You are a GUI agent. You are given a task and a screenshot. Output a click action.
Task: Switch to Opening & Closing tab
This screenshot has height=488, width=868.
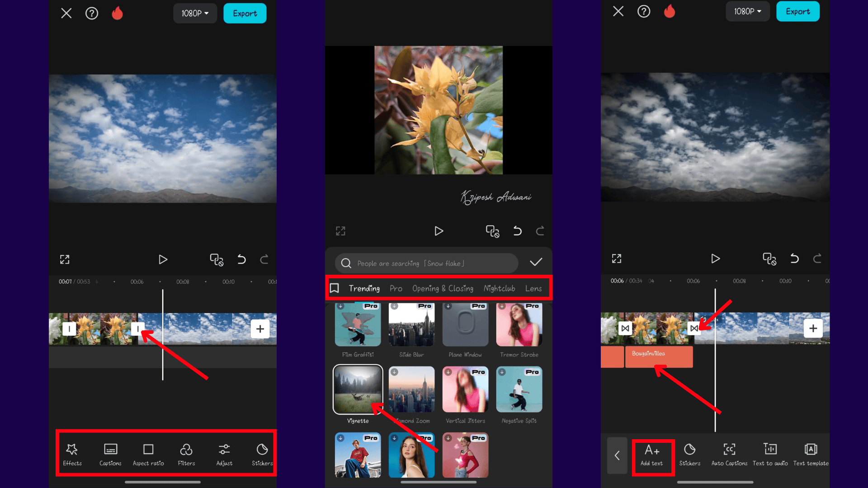tap(443, 288)
